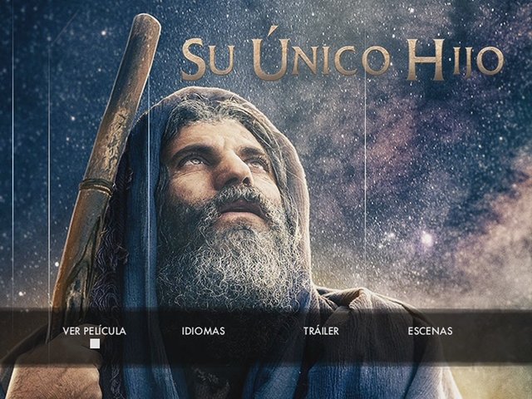The image size is (532, 399).
Task: Play the TRÁILER
Action: coord(321,331)
